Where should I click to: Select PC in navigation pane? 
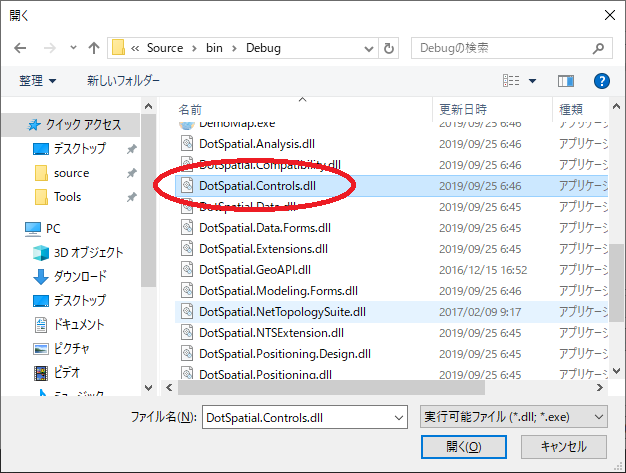point(53,229)
